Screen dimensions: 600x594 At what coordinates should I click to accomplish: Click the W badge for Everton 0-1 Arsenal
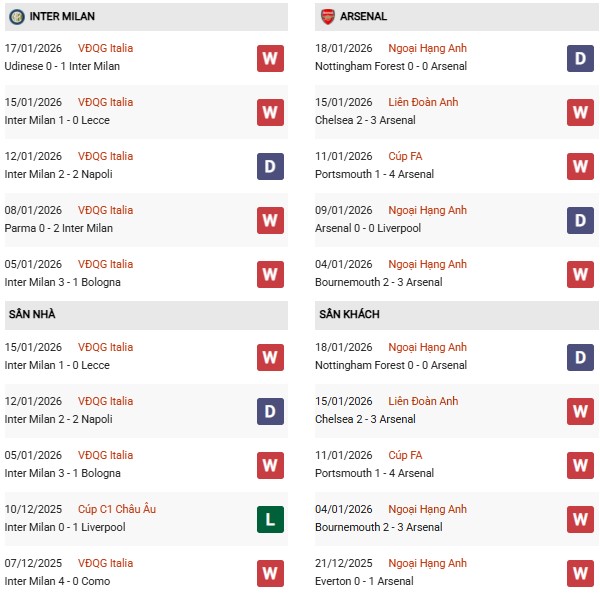click(x=580, y=573)
